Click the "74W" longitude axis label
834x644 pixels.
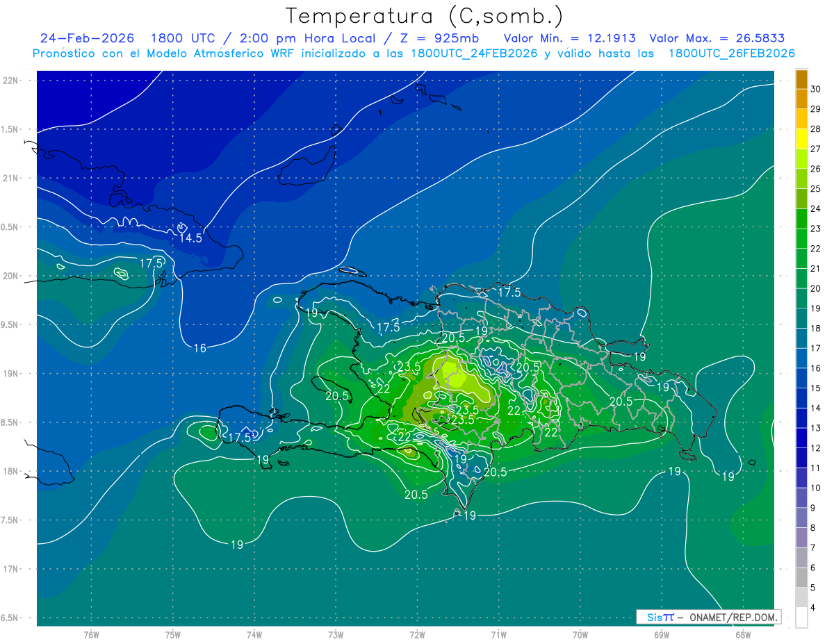coord(254,635)
